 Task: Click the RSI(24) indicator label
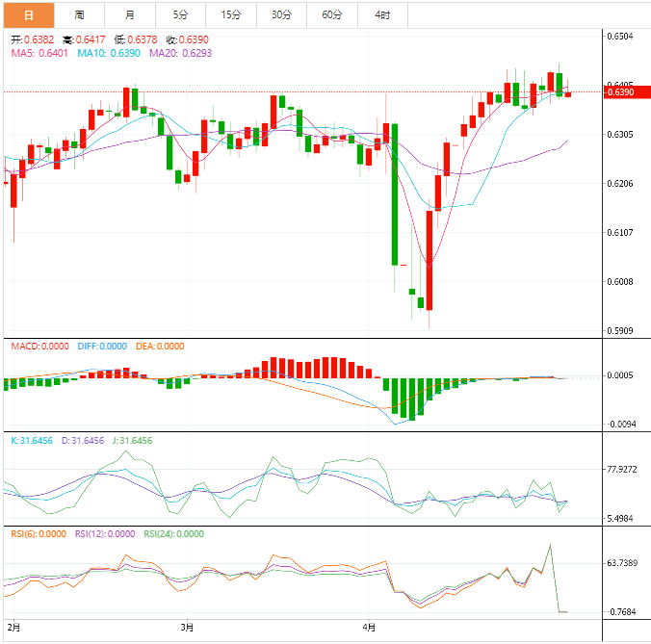(x=174, y=533)
